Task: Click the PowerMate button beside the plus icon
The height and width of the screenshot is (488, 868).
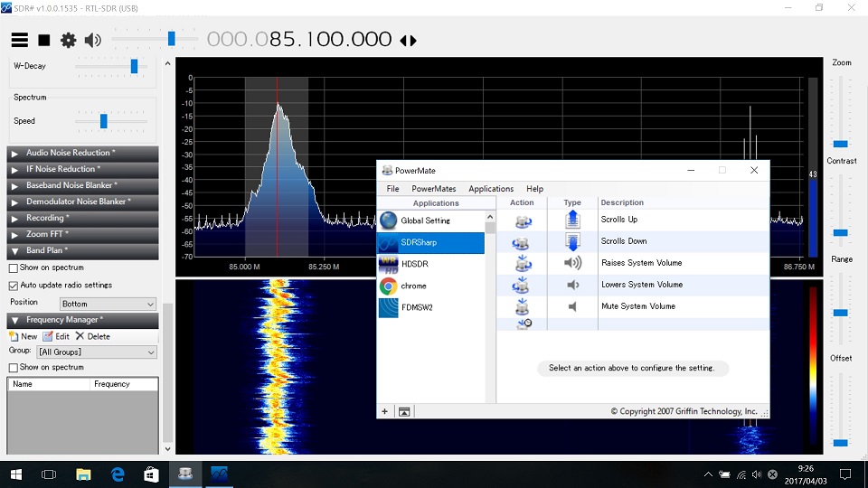Action: point(404,411)
